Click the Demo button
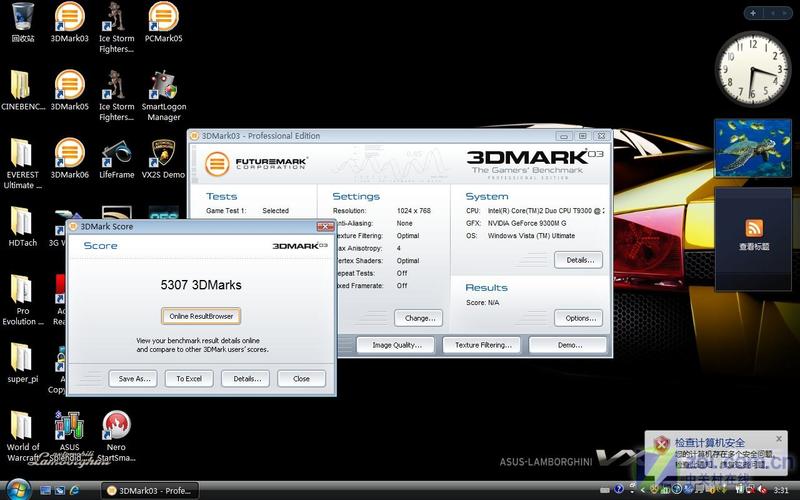This screenshot has width=800, height=500. (x=568, y=345)
